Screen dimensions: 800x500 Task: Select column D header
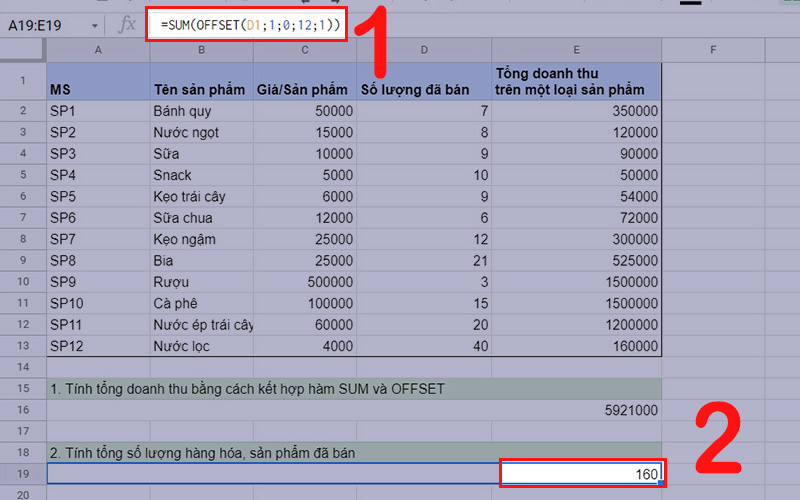[x=424, y=50]
